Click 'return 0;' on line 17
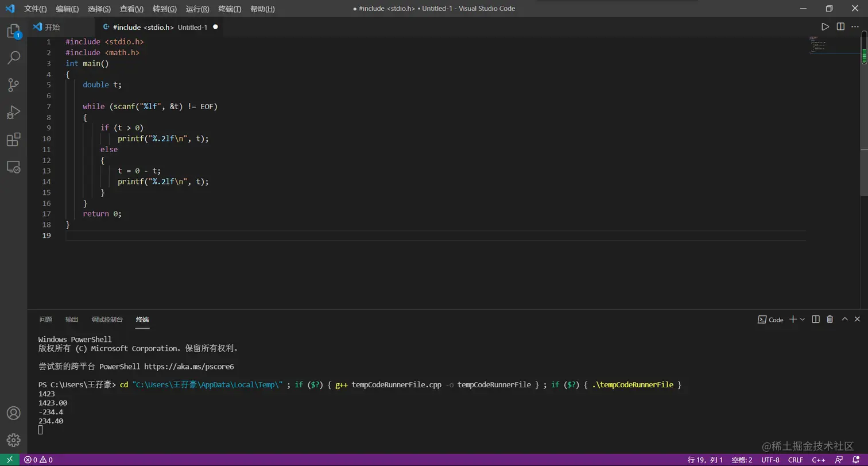Image resolution: width=868 pixels, height=466 pixels. coord(102,214)
